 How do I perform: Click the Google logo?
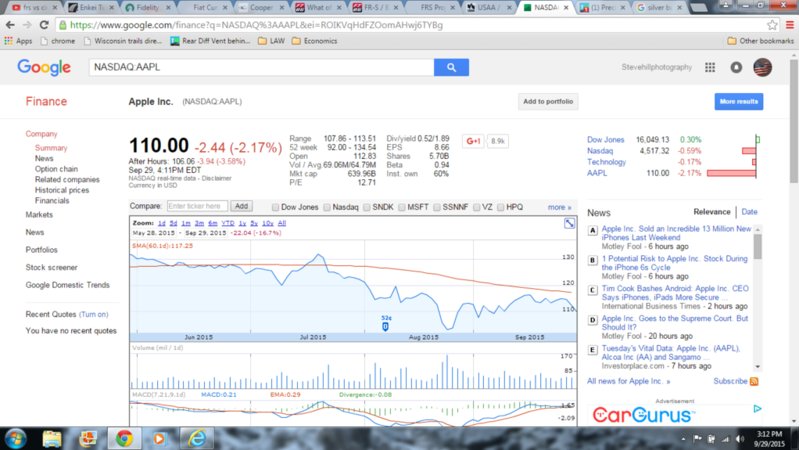tap(44, 67)
